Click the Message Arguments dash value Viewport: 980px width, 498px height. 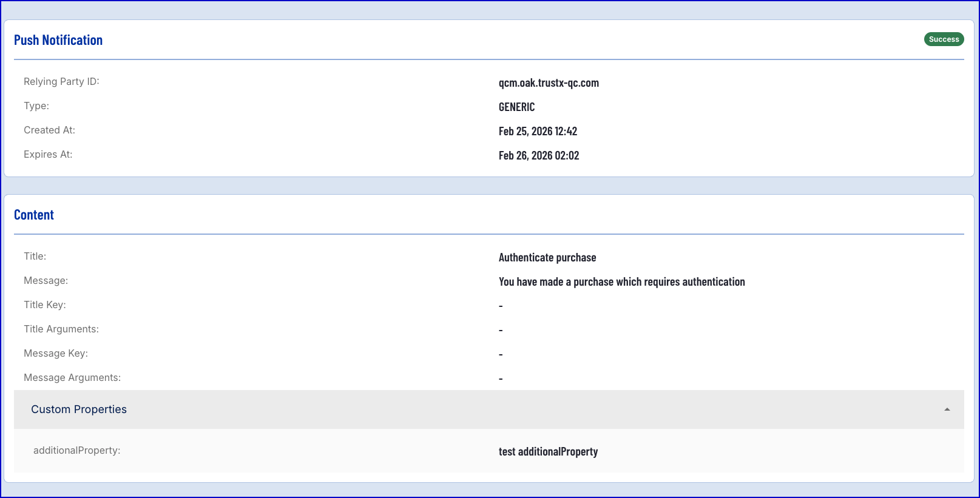click(501, 379)
